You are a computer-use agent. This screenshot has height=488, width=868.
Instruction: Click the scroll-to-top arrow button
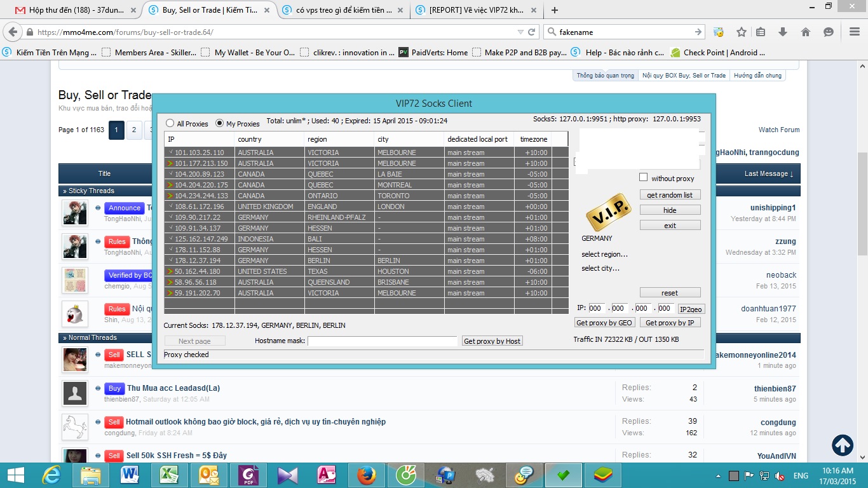tap(843, 445)
